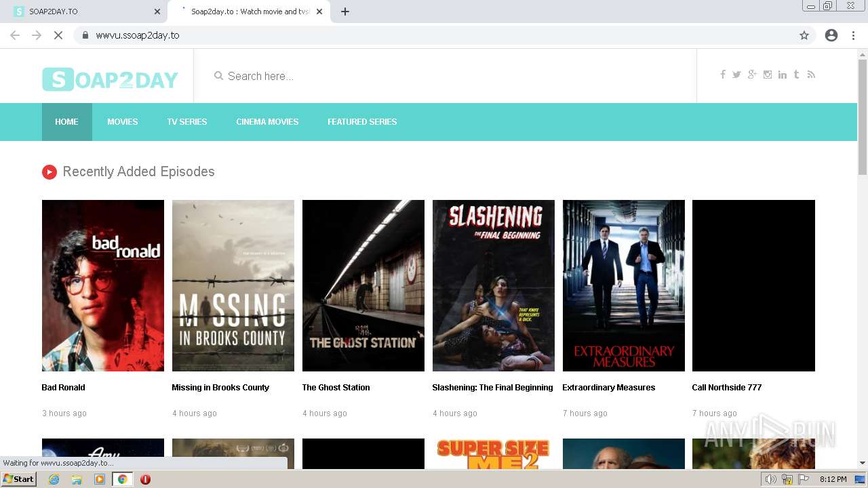This screenshot has width=868, height=488.
Task: Click the Extraordinary Measures title link
Action: [608, 388]
